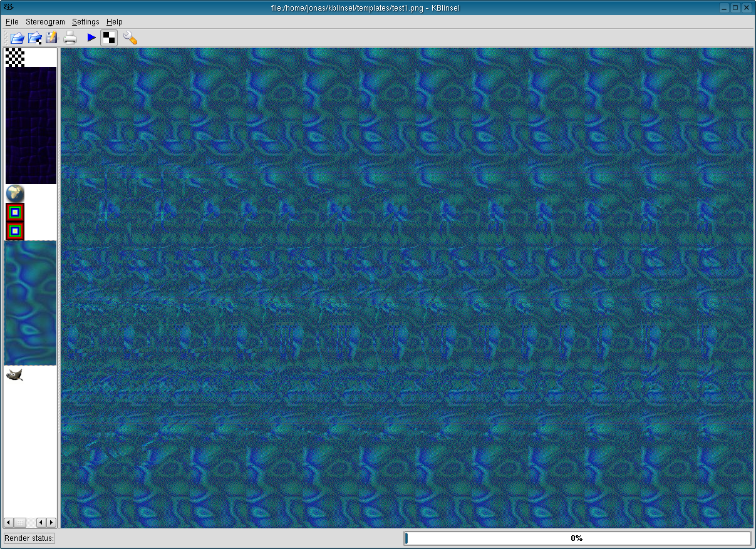Click the Render status label
The image size is (756, 549).
(29, 538)
